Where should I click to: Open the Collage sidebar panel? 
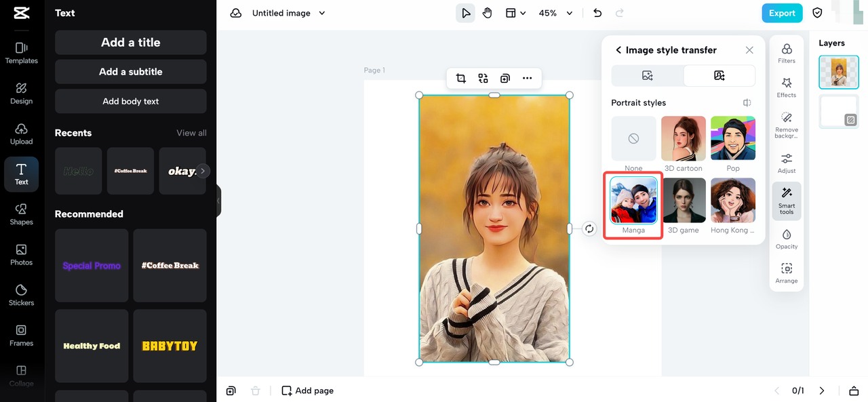(x=22, y=376)
